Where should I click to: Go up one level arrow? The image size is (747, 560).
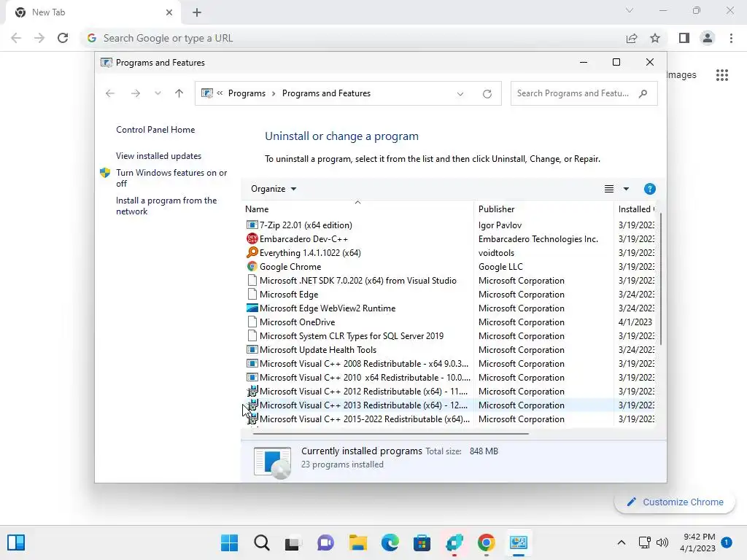point(179,93)
